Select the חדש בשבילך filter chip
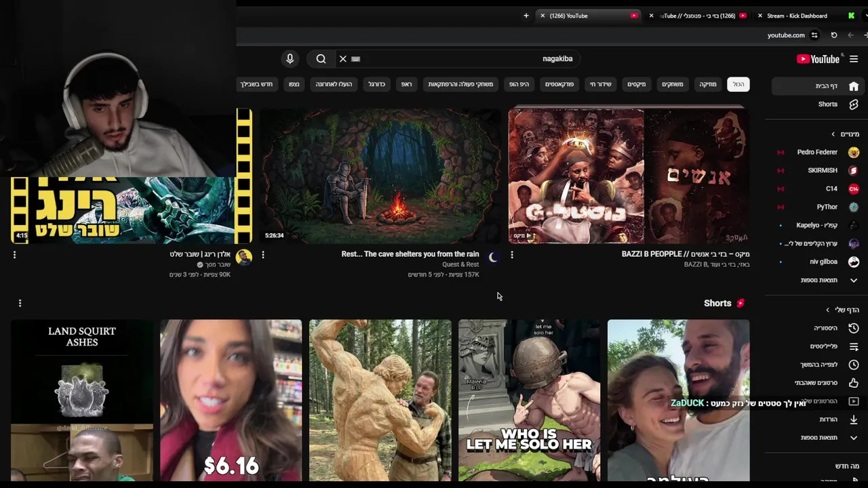 point(257,84)
